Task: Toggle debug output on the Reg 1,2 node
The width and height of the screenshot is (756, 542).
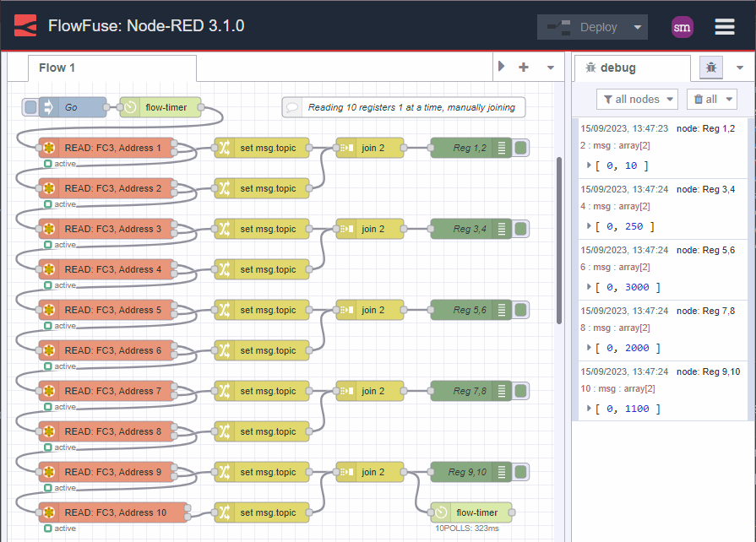Action: click(520, 147)
